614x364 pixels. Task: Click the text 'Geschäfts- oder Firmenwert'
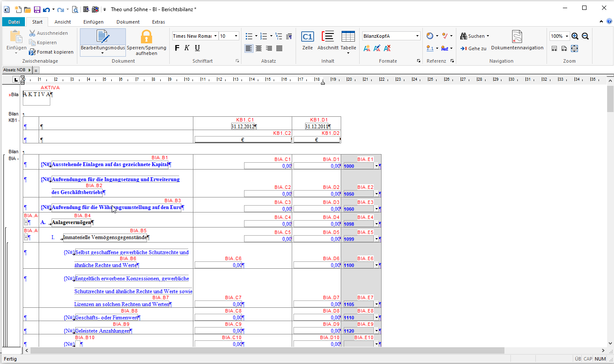[107, 318]
